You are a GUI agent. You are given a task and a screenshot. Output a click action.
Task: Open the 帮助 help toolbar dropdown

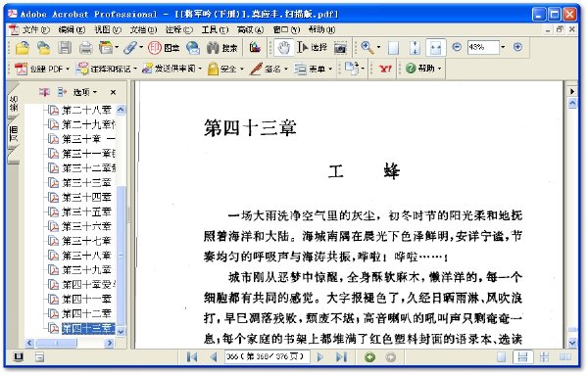coord(423,69)
